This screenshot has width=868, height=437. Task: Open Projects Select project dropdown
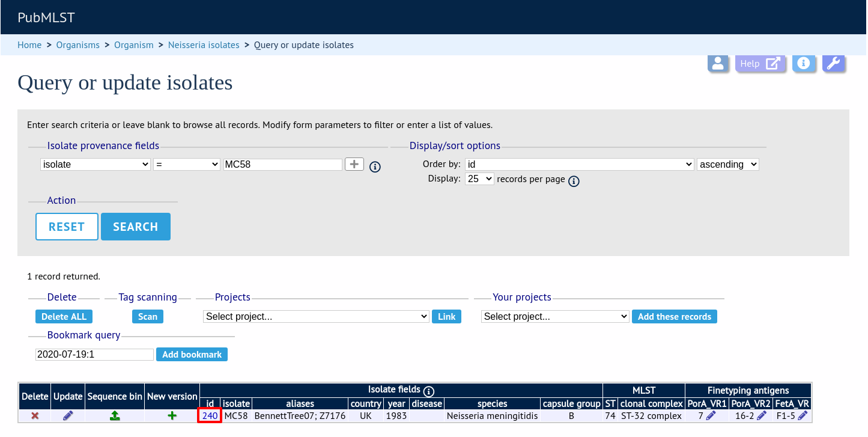point(316,316)
